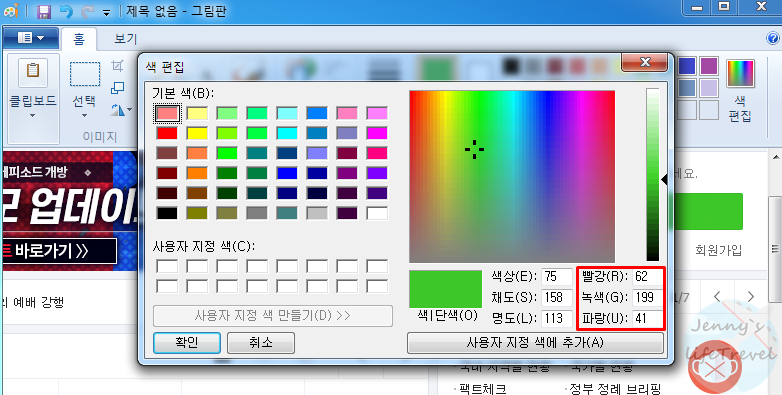
Task: Click the Undo arrow in quick access toolbar
Action: 66,11
